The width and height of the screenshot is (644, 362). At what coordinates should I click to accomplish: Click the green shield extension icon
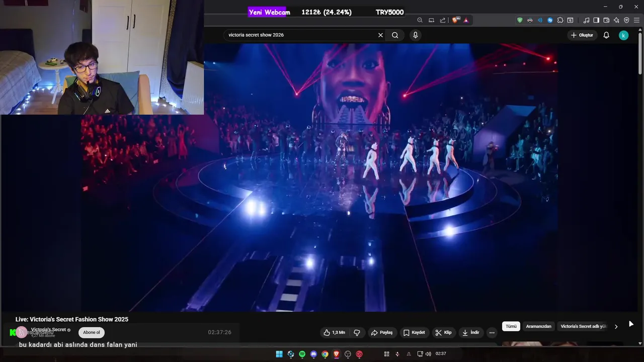pyautogui.click(x=520, y=20)
